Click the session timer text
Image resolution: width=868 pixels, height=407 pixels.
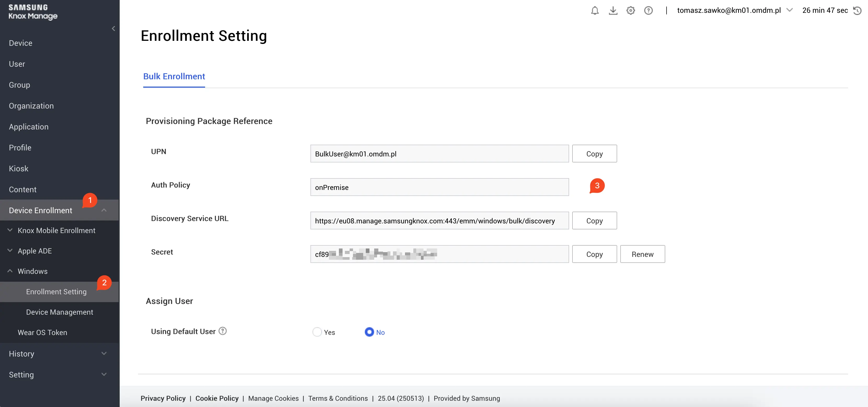(825, 10)
